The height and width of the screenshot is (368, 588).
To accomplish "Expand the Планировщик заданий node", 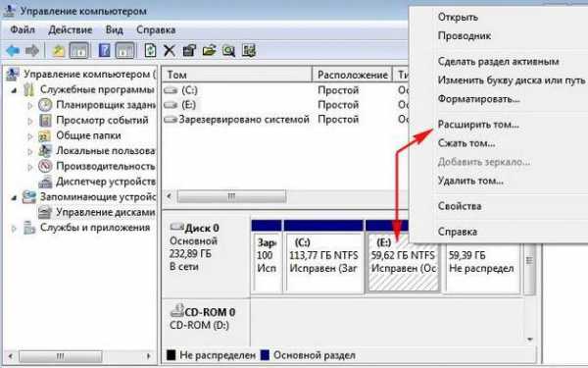I will click(x=30, y=106).
